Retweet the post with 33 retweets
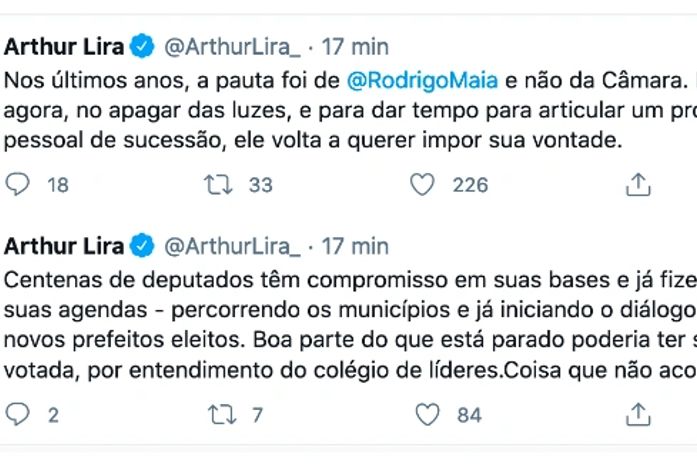 [x=217, y=184]
